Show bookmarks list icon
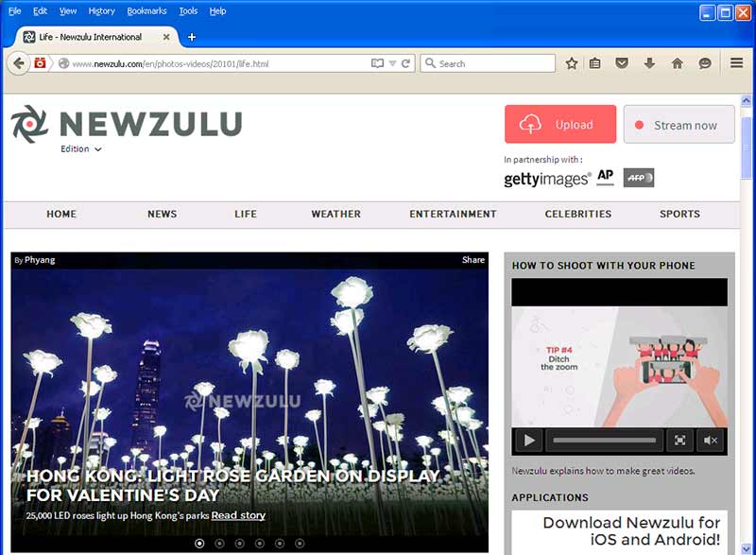The image size is (756, 555). tap(595, 63)
